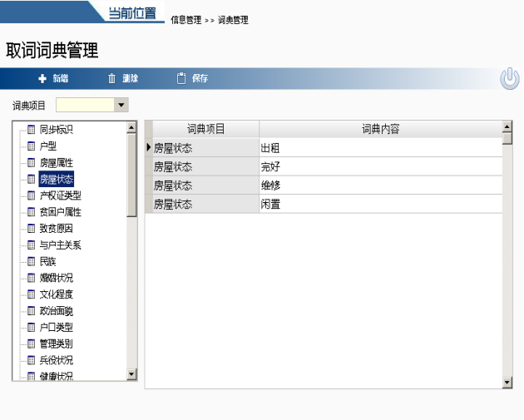
Task: Click the power icon at toolbar end
Action: [510, 78]
